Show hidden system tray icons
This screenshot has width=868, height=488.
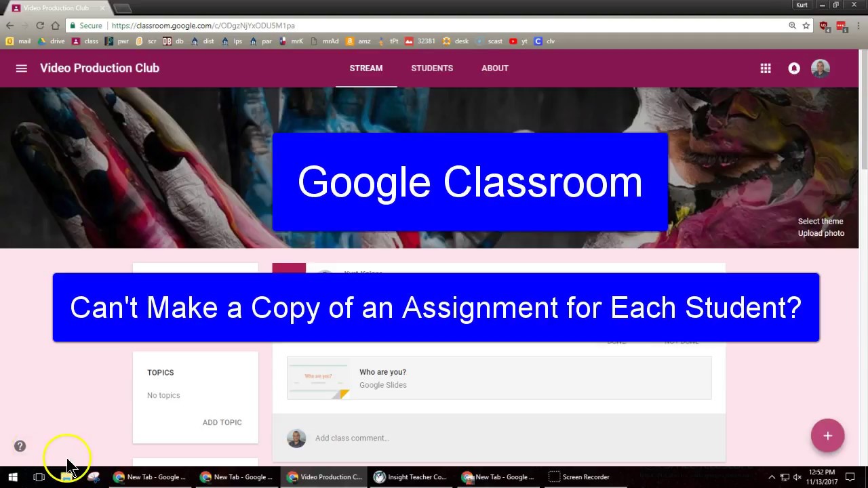[x=771, y=477]
